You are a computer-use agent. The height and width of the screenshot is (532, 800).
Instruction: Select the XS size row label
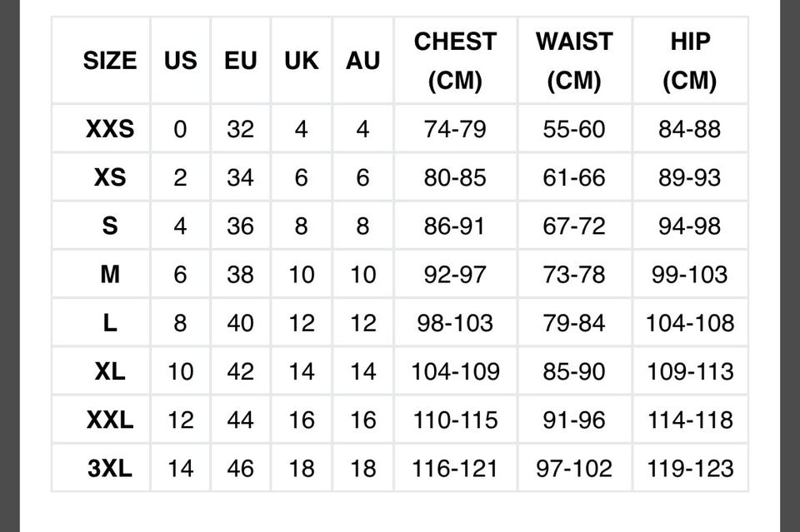109,177
